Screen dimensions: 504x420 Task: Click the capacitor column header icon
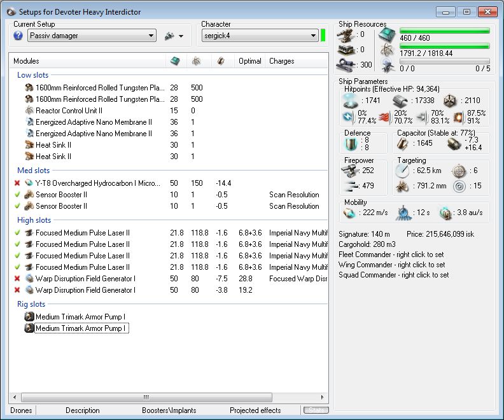point(221,61)
